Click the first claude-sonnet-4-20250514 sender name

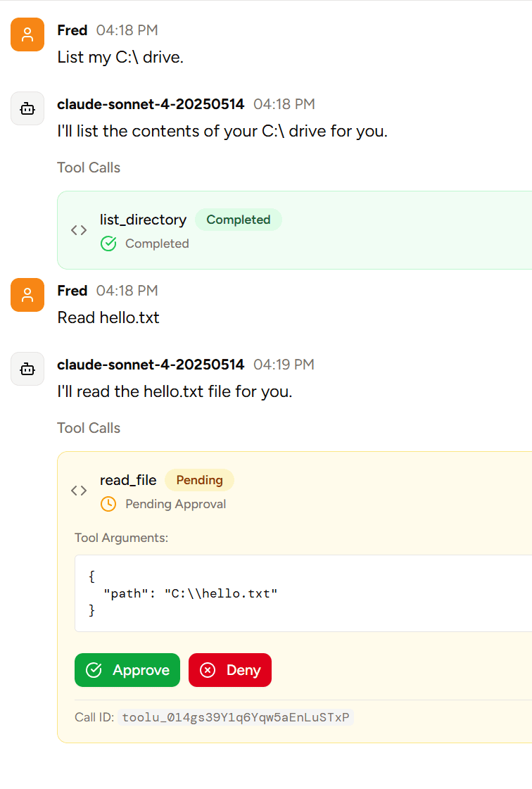click(x=151, y=104)
